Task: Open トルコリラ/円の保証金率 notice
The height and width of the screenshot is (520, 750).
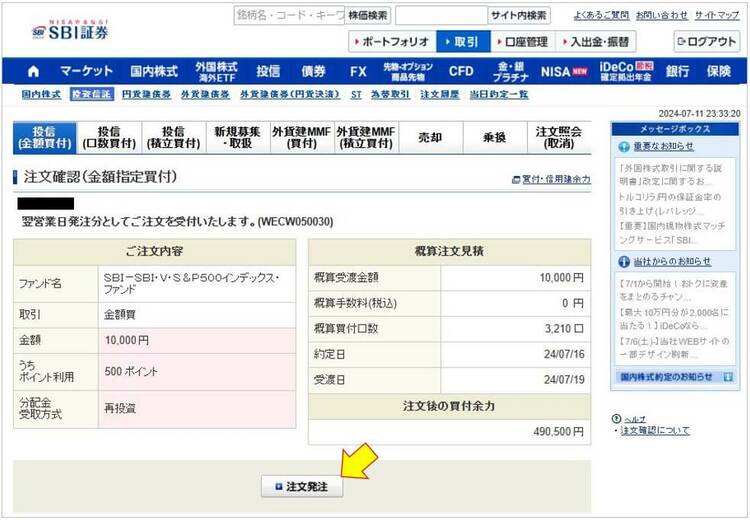Action: [x=670, y=204]
